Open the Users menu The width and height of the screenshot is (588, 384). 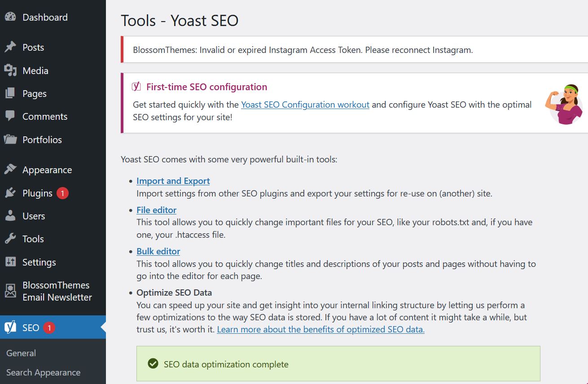34,216
